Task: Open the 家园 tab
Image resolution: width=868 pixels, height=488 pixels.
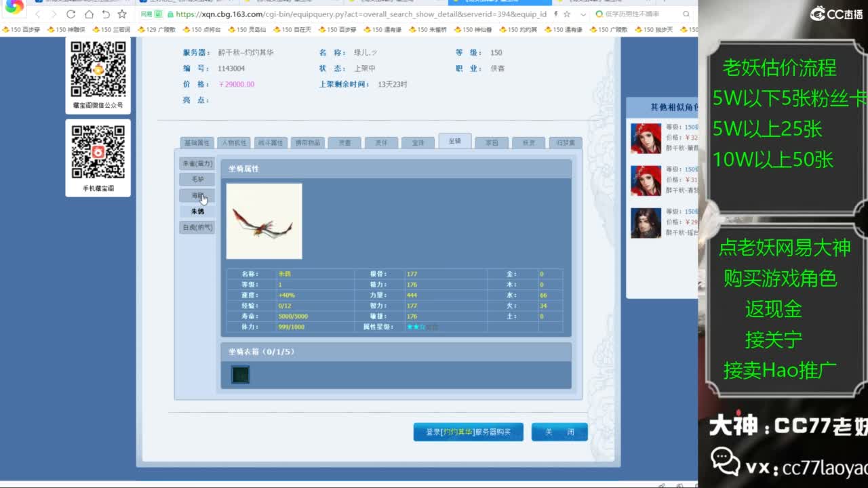Action: coord(492,143)
